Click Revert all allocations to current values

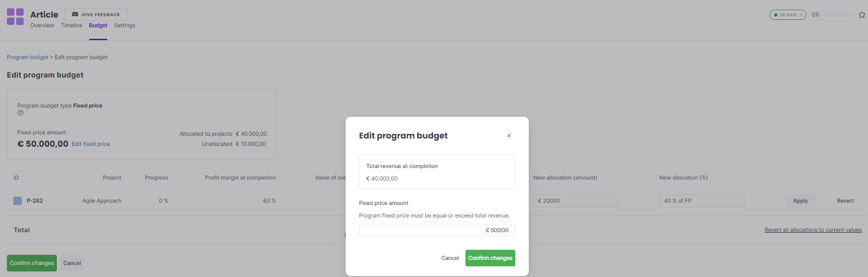tap(813, 230)
